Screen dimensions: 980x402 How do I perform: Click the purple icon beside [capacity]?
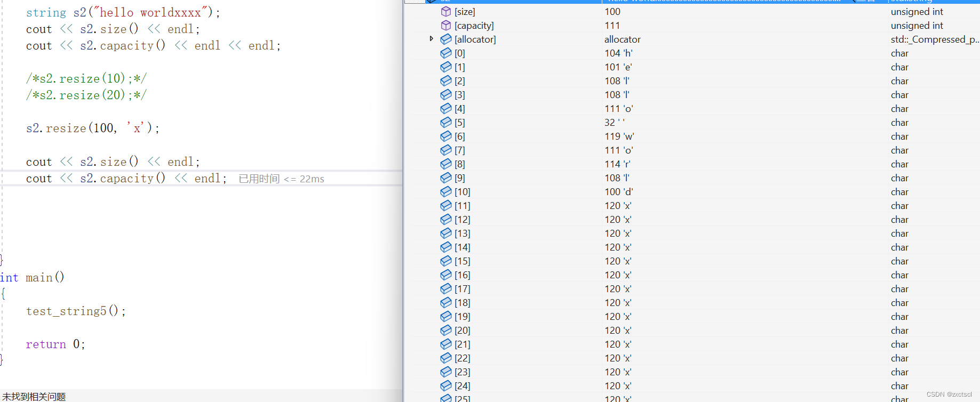(x=446, y=26)
